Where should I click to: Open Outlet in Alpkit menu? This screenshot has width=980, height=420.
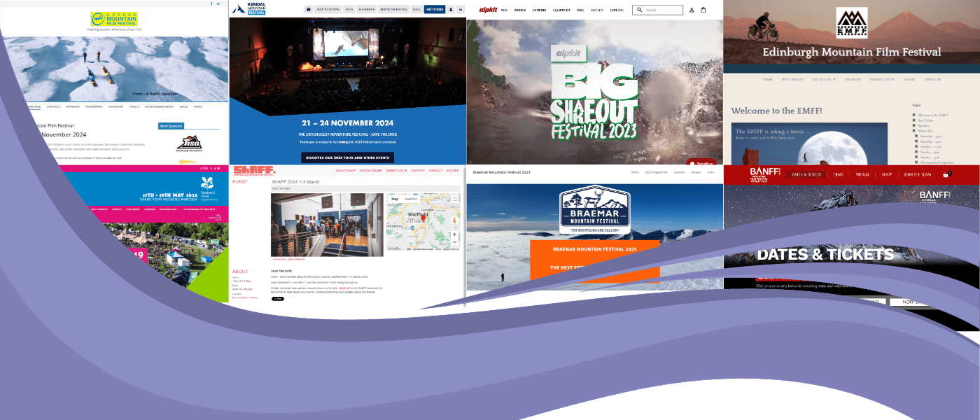click(x=596, y=10)
